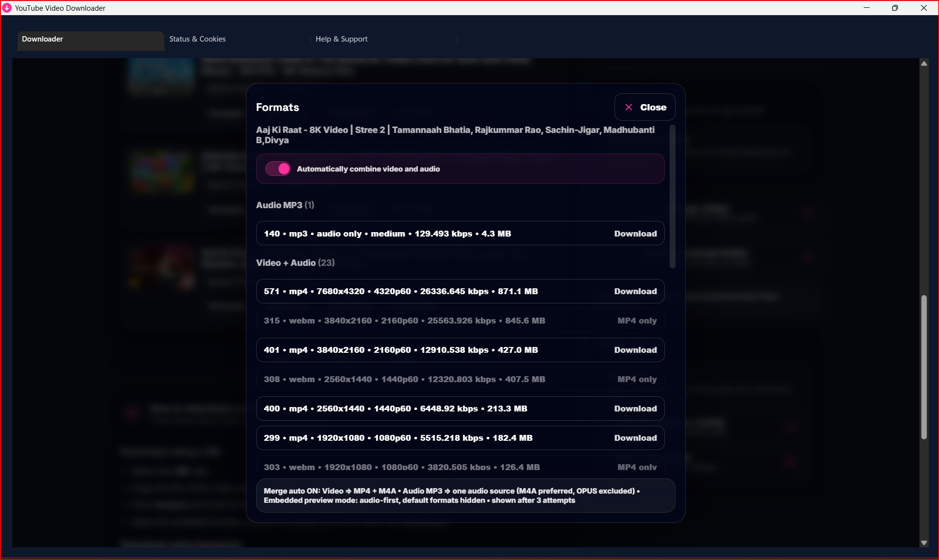Restore down the application window

895,8
